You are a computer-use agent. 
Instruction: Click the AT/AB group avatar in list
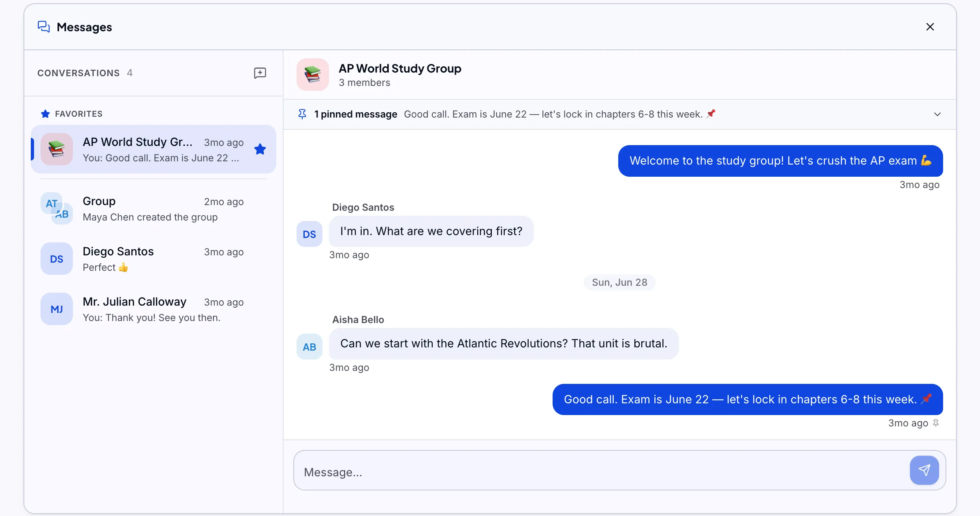coord(57,208)
